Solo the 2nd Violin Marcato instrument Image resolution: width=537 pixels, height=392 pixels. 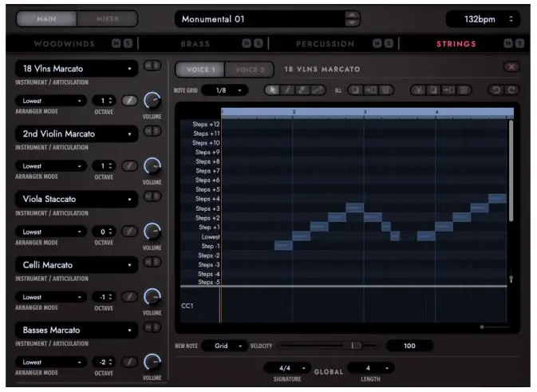[156, 131]
